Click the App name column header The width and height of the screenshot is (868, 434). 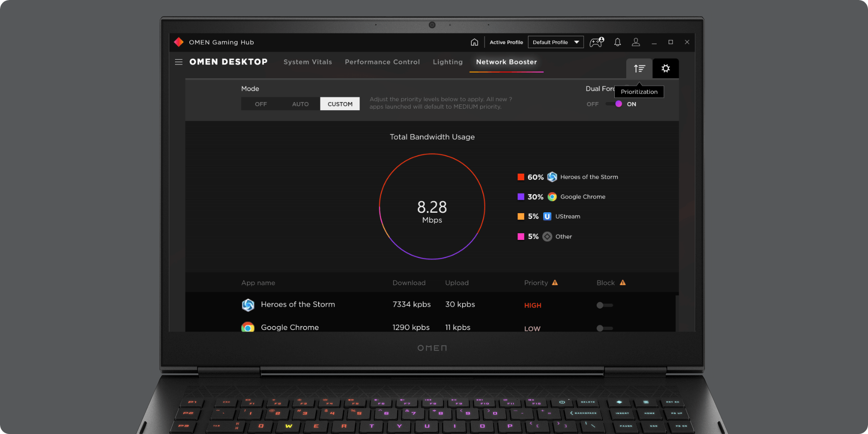(x=258, y=283)
